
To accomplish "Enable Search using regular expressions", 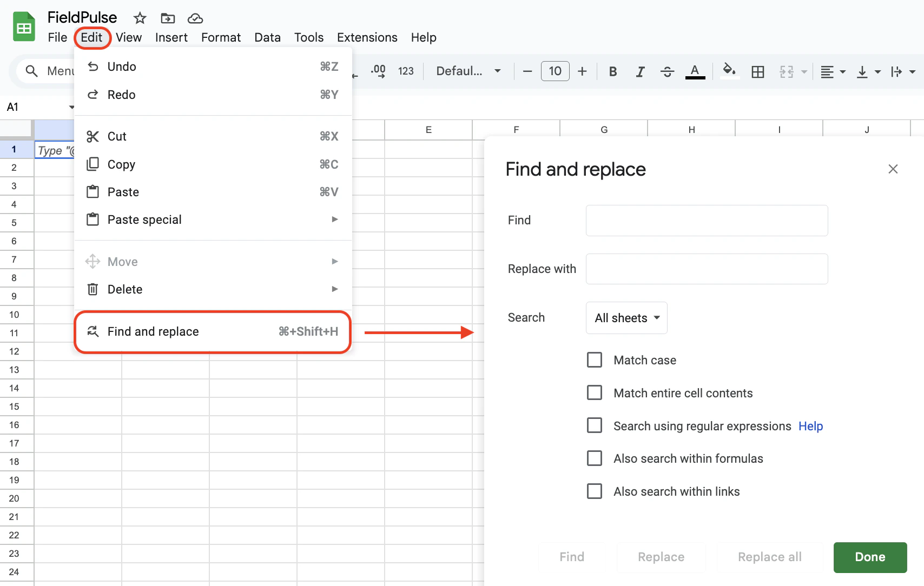I will pos(595,425).
